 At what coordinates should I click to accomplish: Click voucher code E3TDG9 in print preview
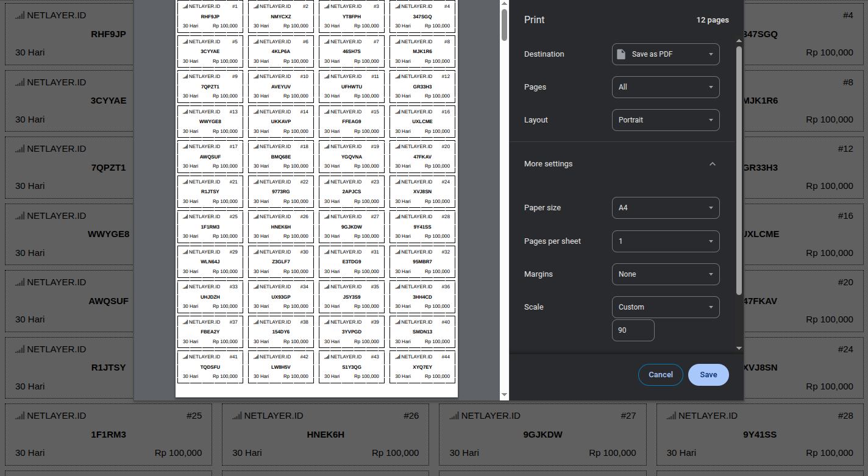[x=352, y=261]
